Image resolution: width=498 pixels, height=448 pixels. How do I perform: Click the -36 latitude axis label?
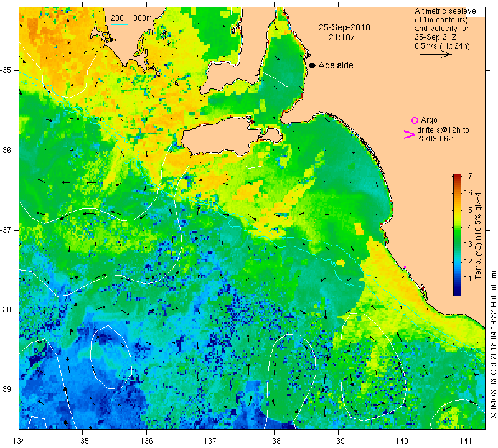[6, 150]
